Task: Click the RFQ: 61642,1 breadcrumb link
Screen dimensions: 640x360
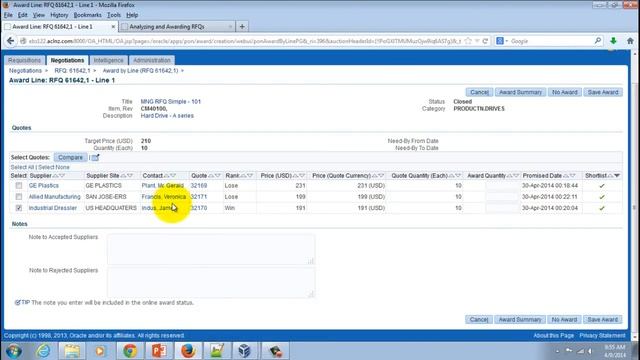Action: (x=73, y=71)
